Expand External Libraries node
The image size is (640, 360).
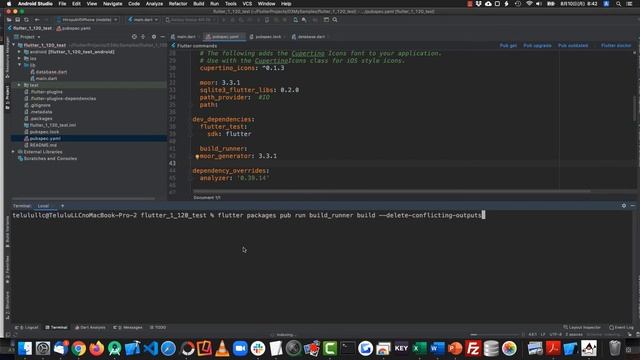point(13,152)
